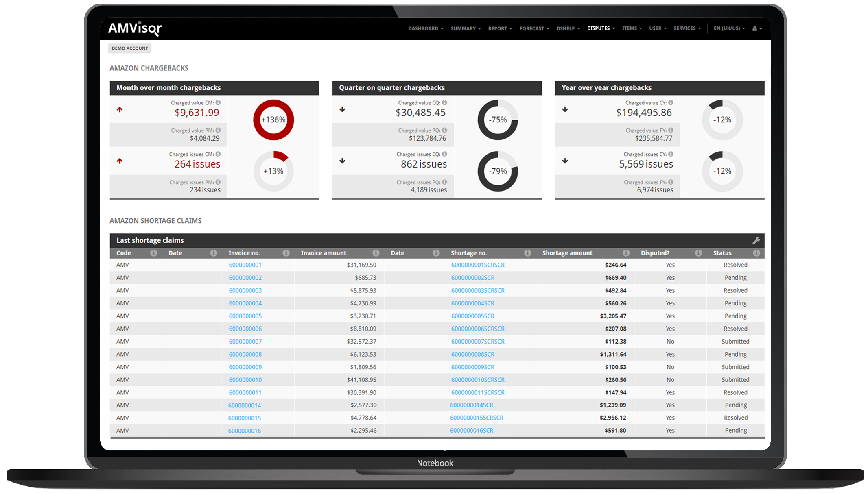This screenshot has height=494, width=868.
Task: Open invoice 6000000001 link
Action: click(x=245, y=265)
